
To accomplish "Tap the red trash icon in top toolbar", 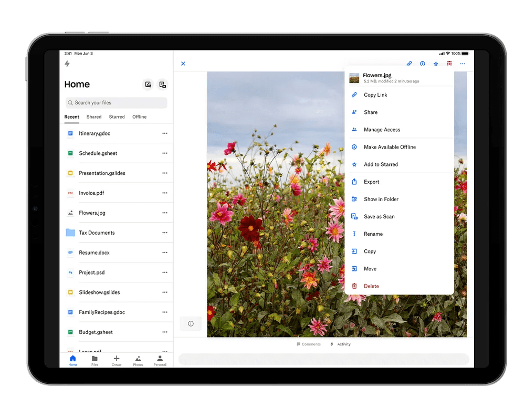I will [x=449, y=64].
